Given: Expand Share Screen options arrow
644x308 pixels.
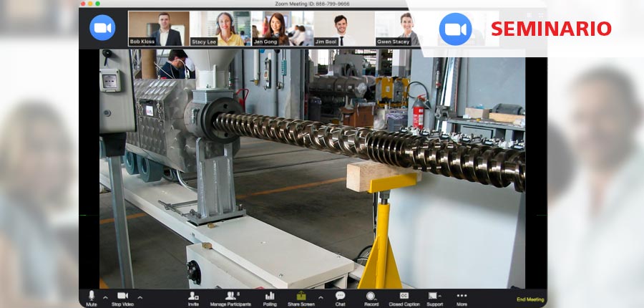Looking at the screenshot, I should pyautogui.click(x=320, y=297).
